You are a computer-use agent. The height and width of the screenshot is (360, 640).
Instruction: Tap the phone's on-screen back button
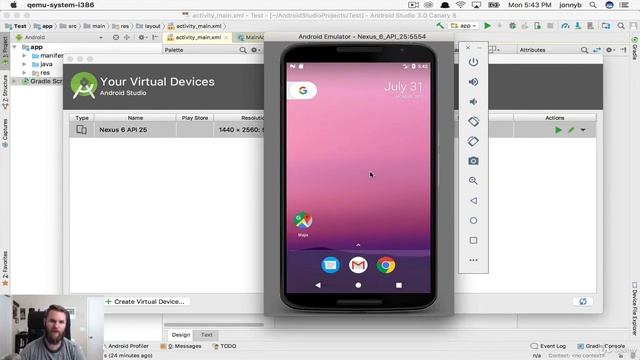[318, 285]
